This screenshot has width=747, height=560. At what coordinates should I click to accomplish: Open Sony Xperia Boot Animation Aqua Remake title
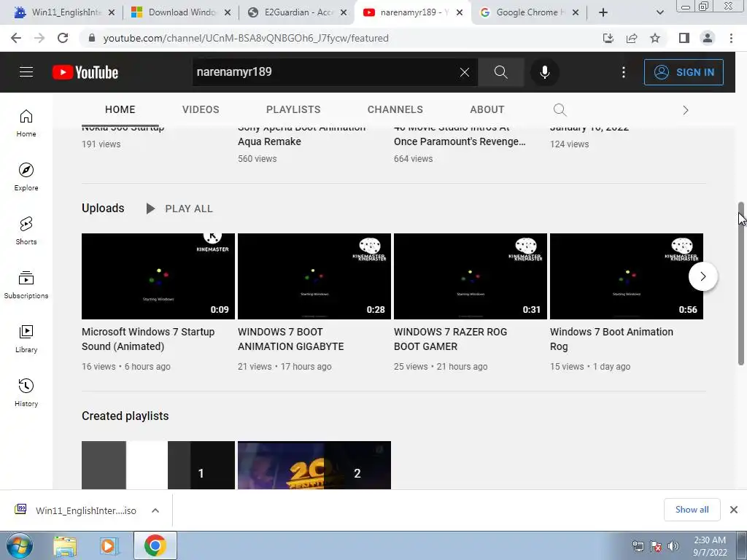[x=302, y=135]
